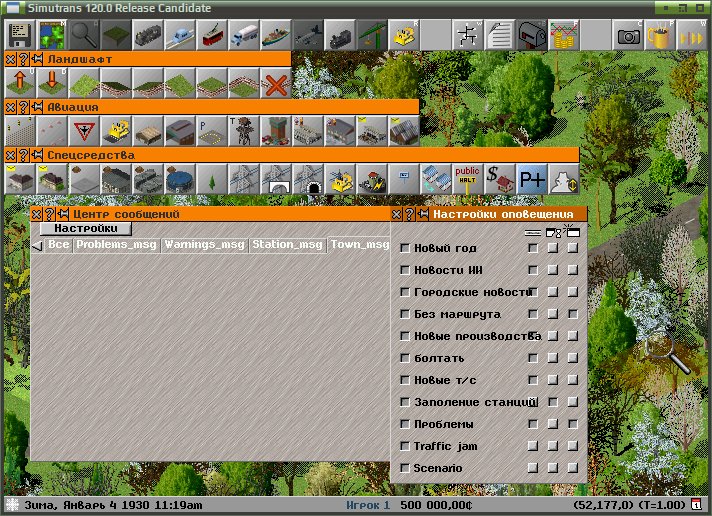Open the steam locomotive rail tools
Screen dimensions: 712x516
coord(148,35)
